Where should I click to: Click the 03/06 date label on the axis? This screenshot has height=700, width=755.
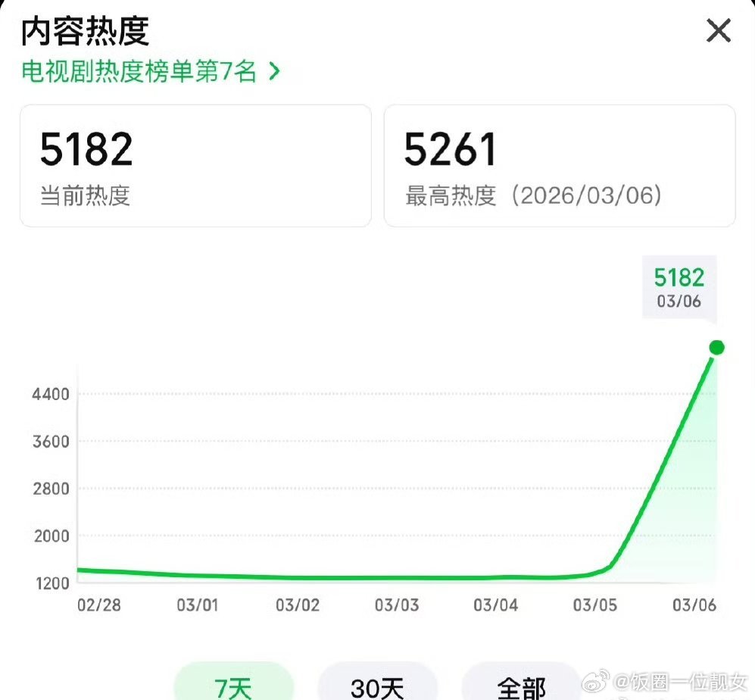point(694,605)
